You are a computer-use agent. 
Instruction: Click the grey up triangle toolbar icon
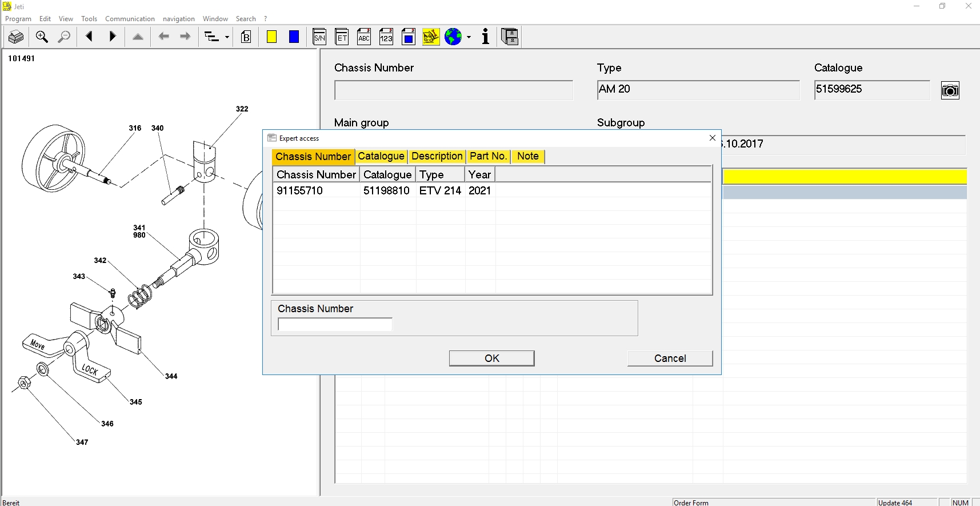(x=138, y=37)
